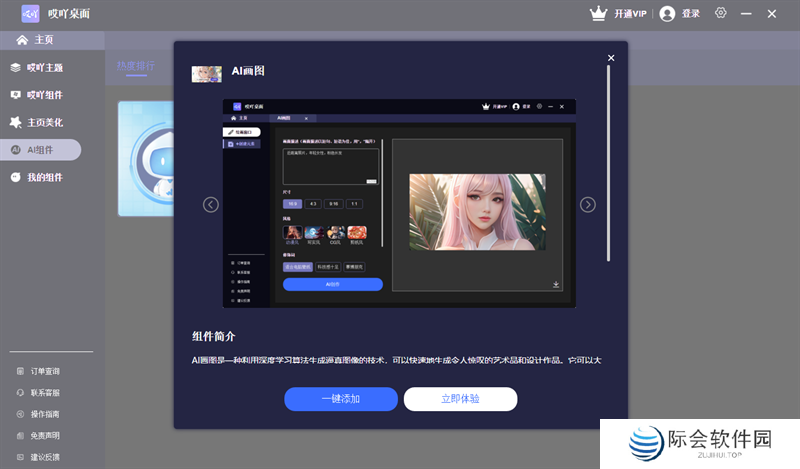
Task: Click 立即体验 button
Action: coord(460,399)
